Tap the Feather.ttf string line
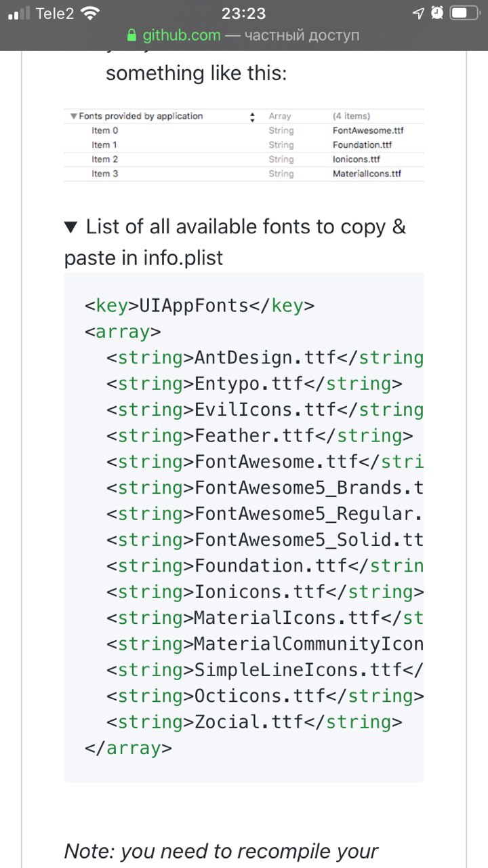The image size is (488, 868). point(260,435)
